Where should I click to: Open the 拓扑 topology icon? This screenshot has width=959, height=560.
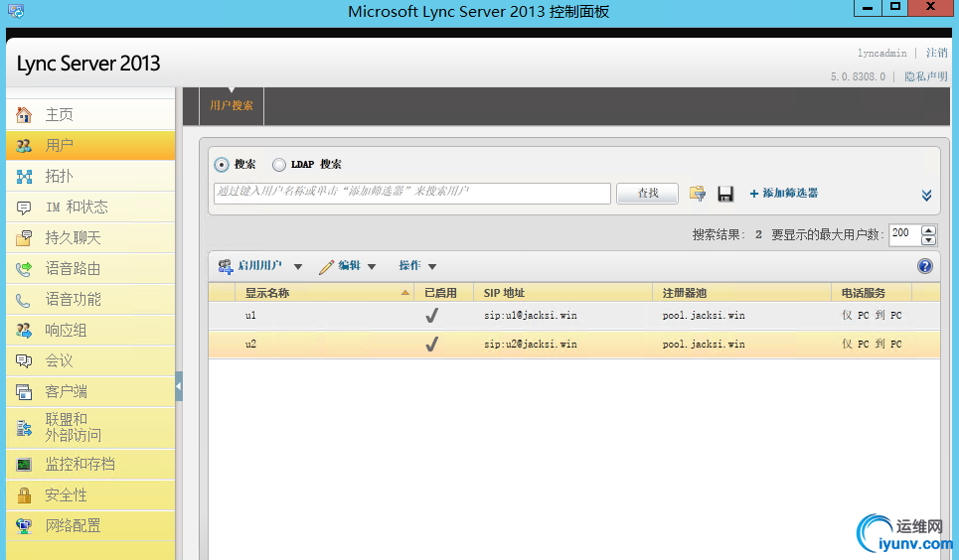pyautogui.click(x=24, y=177)
